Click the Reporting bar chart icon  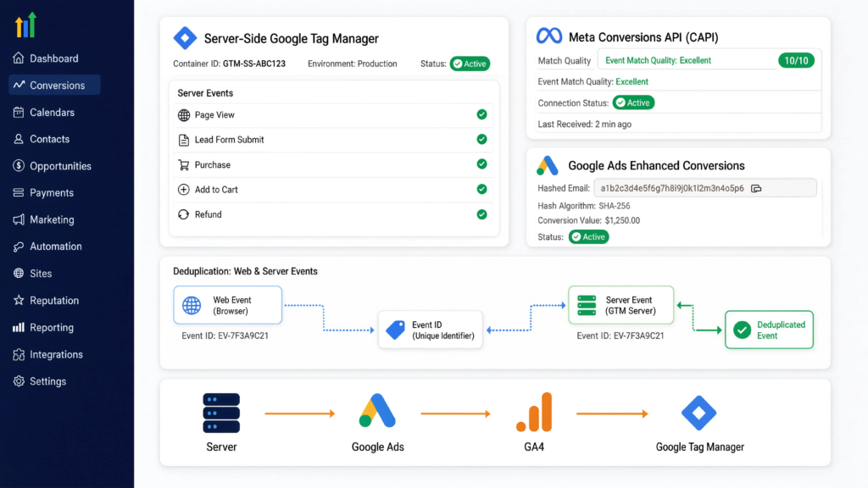pyautogui.click(x=19, y=328)
